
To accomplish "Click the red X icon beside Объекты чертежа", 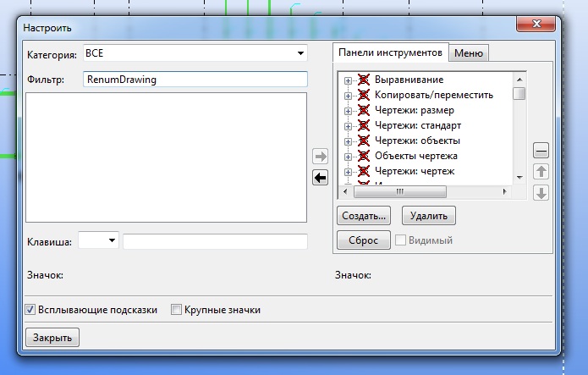I will pos(363,156).
